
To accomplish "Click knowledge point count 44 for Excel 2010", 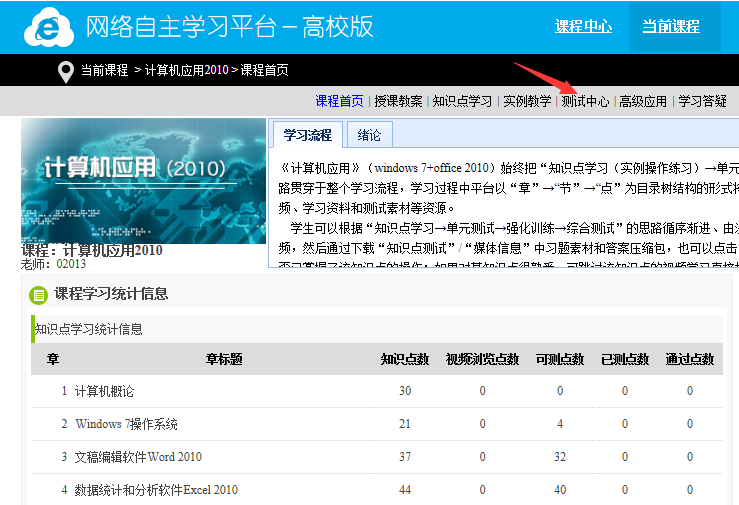I will click(x=405, y=490).
